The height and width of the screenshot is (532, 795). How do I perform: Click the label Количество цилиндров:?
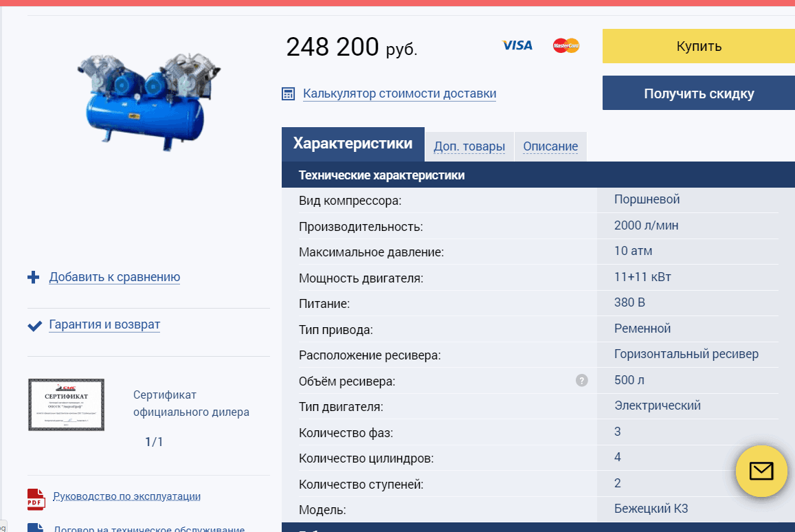(x=366, y=458)
